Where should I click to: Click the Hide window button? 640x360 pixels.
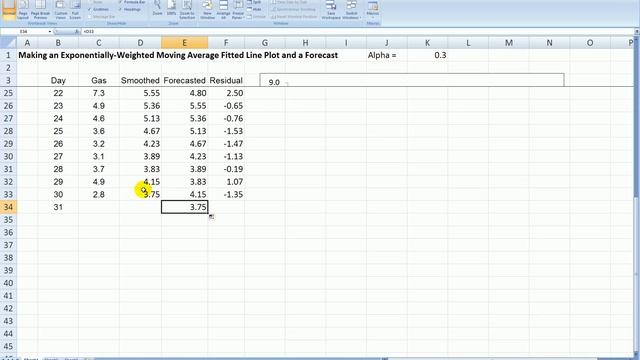pyautogui.click(x=254, y=9)
